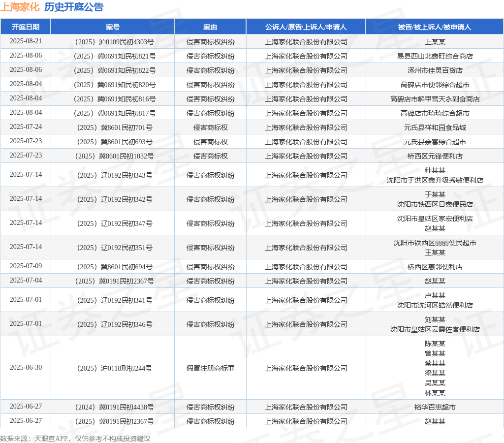Screen dimensions: 504x443
Task: Select defendant 裕华百惠超市
Action: coord(435,408)
